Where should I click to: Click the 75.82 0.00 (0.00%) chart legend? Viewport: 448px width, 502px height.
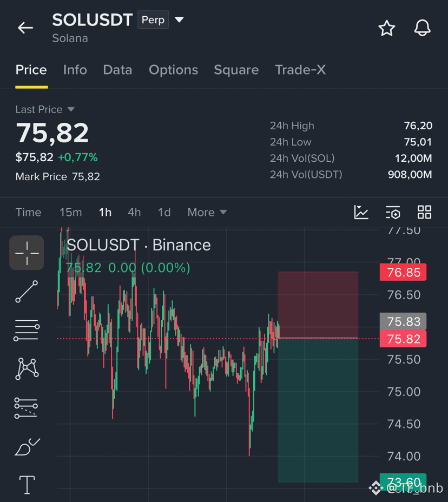(128, 268)
